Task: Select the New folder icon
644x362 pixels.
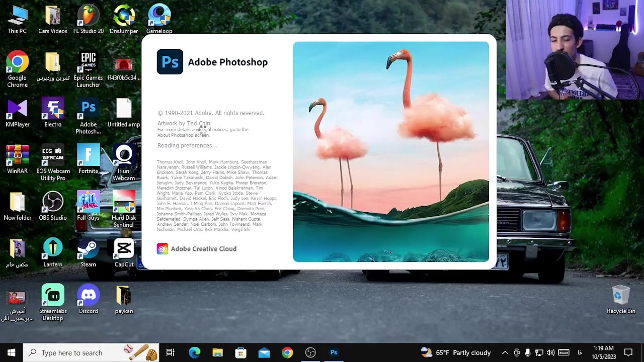Action: pyautogui.click(x=17, y=207)
